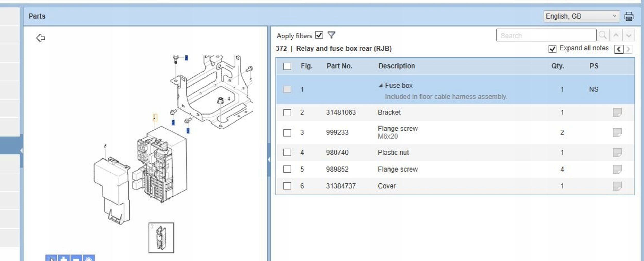This screenshot has width=644, height=261.
Task: Tick checkbox for Flange screw 999233
Action: (287, 133)
